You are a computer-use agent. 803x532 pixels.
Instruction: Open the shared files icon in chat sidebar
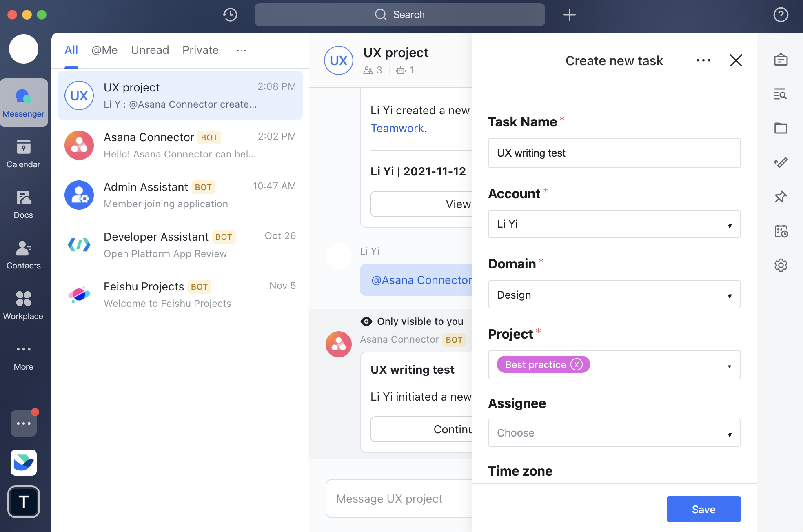(781, 128)
